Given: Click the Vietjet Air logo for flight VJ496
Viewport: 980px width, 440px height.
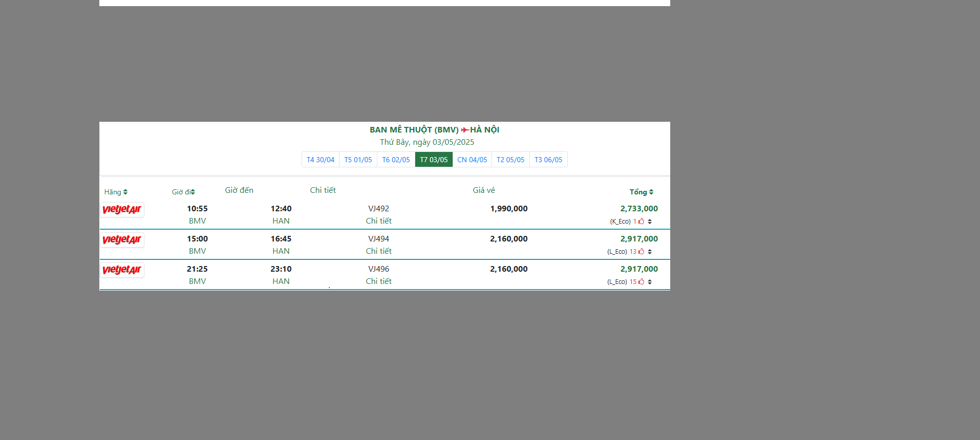Looking at the screenshot, I should (122, 270).
